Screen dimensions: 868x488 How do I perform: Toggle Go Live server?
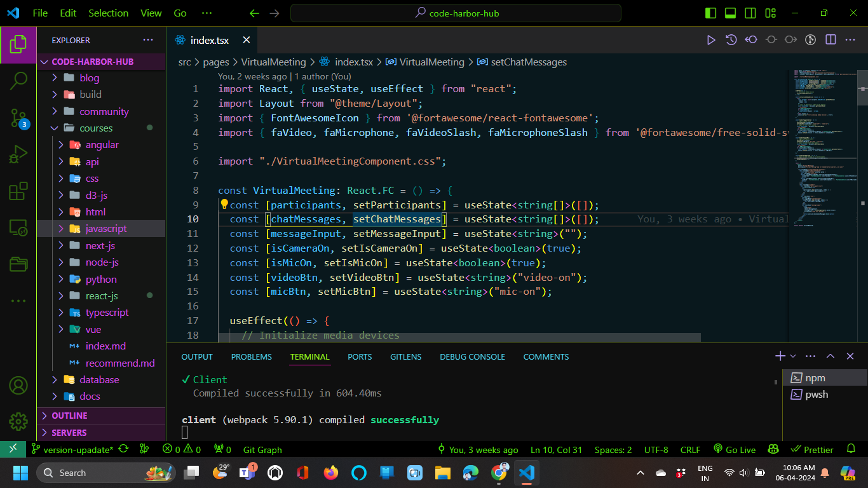point(735,449)
